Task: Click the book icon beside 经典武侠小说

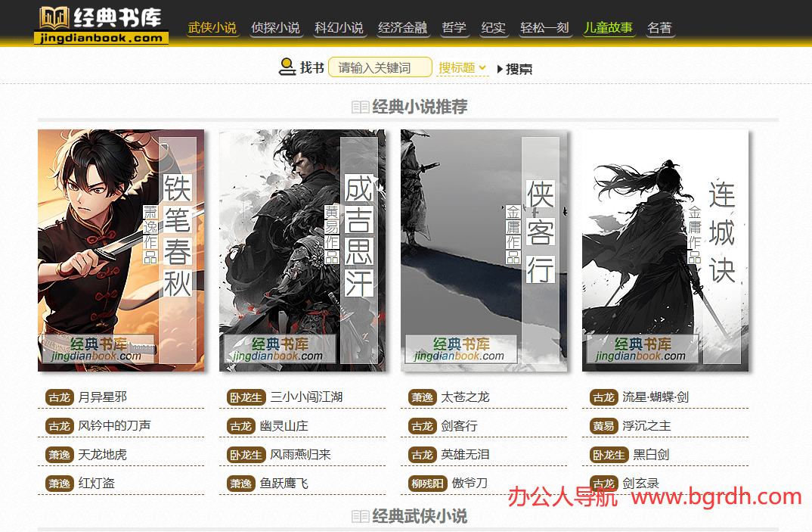Action: click(360, 516)
